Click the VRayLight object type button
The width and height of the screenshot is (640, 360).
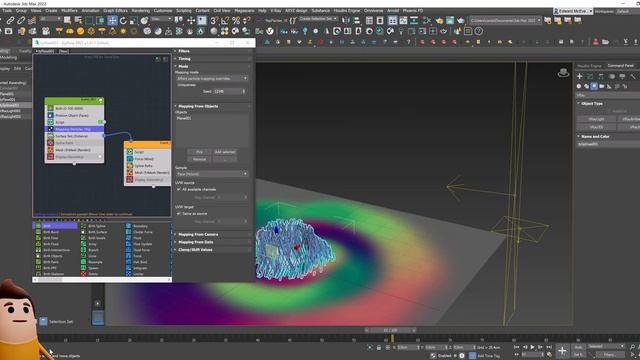(x=596, y=119)
